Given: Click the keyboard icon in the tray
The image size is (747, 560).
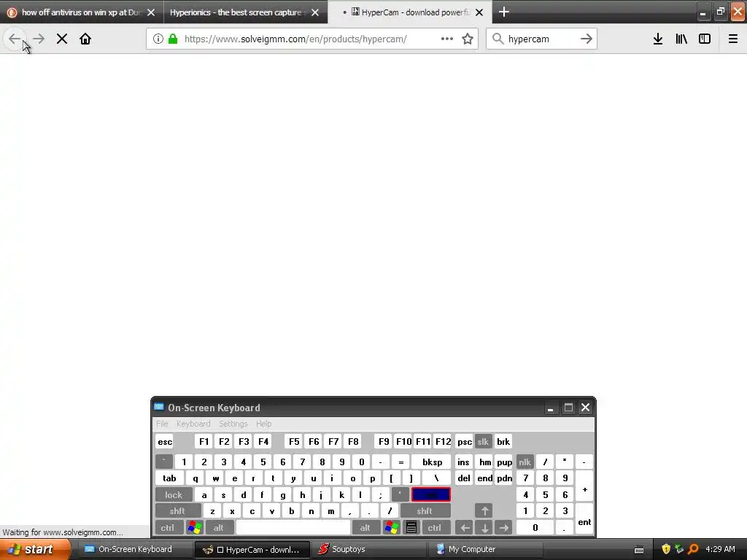Looking at the screenshot, I should (x=639, y=550).
